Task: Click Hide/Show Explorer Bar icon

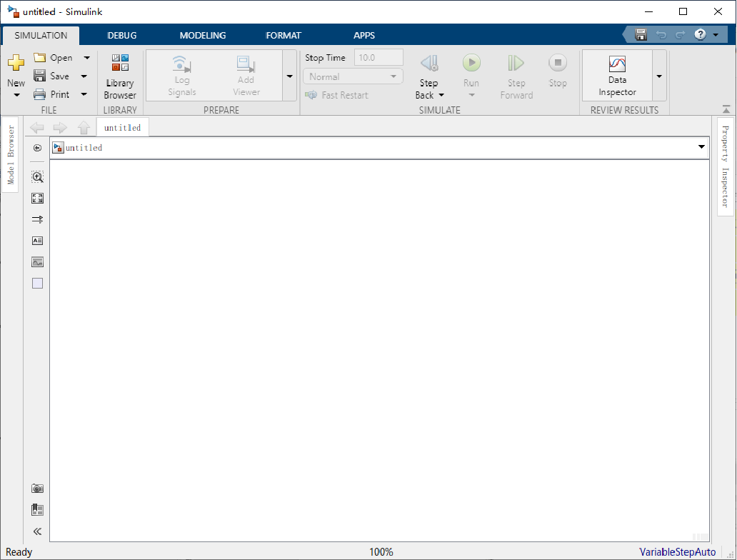Action: [38, 148]
